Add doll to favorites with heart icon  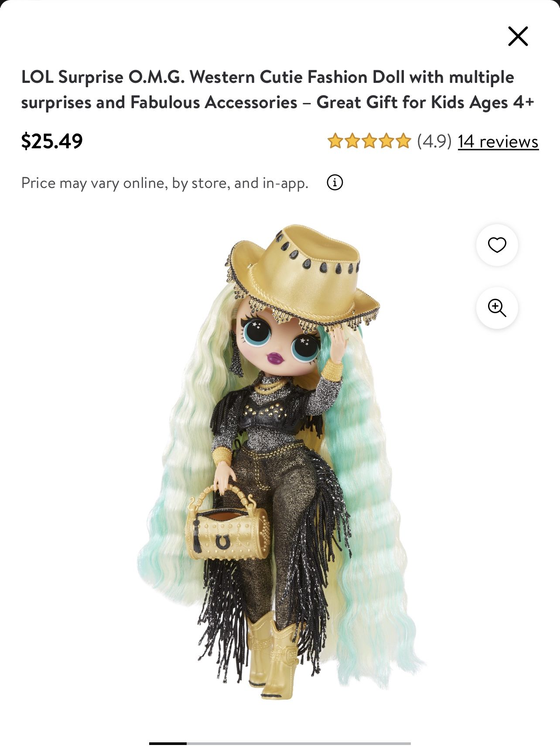coord(497,245)
